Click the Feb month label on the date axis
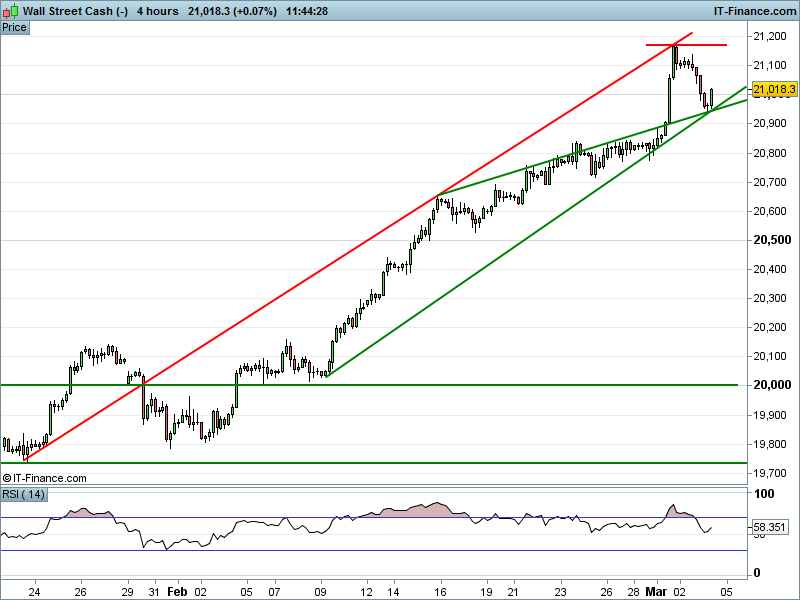 coord(177,592)
